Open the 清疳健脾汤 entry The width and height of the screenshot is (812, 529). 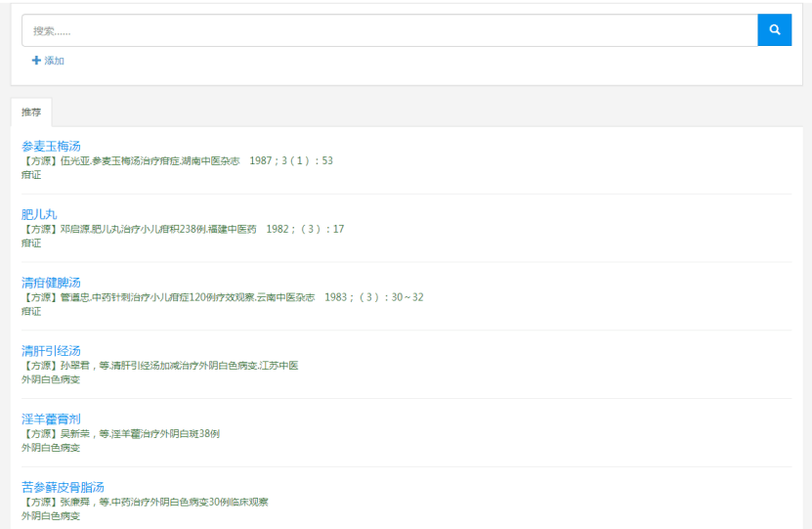[x=51, y=283]
